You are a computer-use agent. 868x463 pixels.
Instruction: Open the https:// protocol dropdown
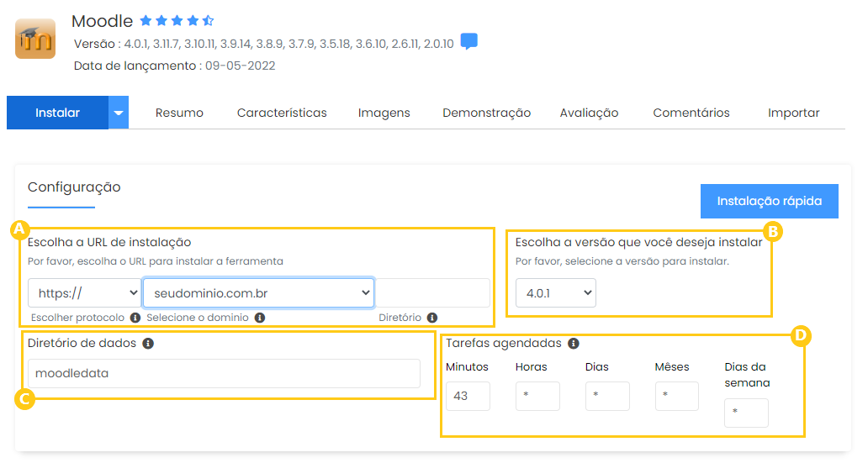(x=84, y=293)
